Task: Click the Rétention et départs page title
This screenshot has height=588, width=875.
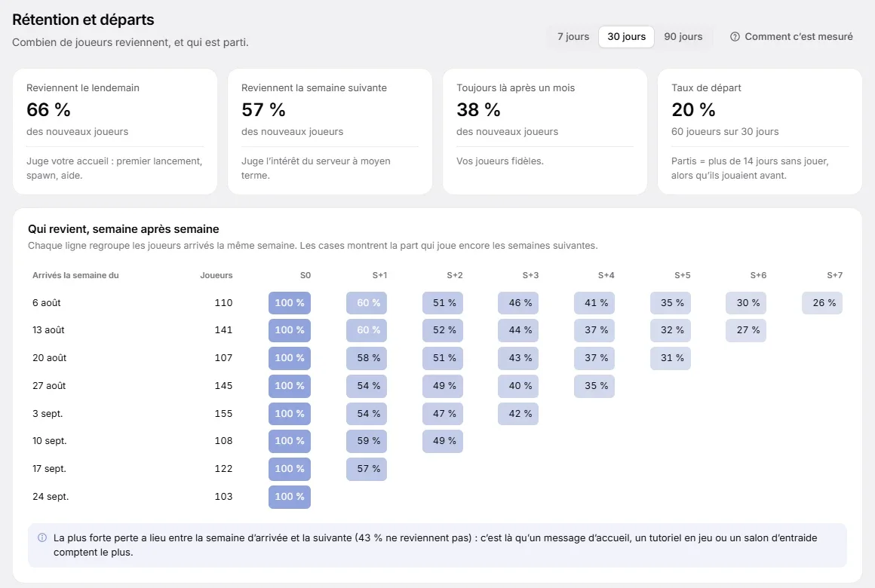Action: coord(83,20)
